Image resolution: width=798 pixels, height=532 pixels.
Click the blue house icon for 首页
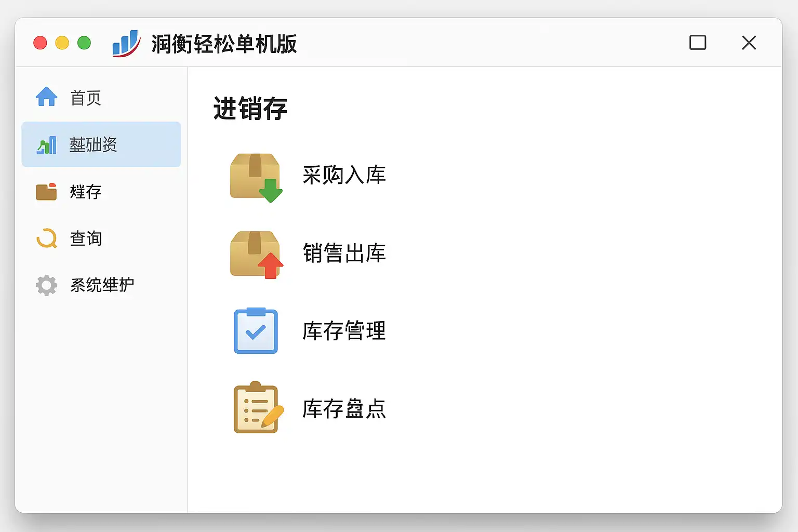pos(46,97)
